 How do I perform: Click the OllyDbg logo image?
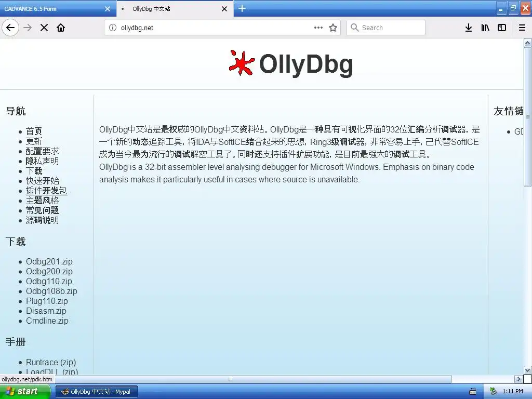[x=291, y=63]
